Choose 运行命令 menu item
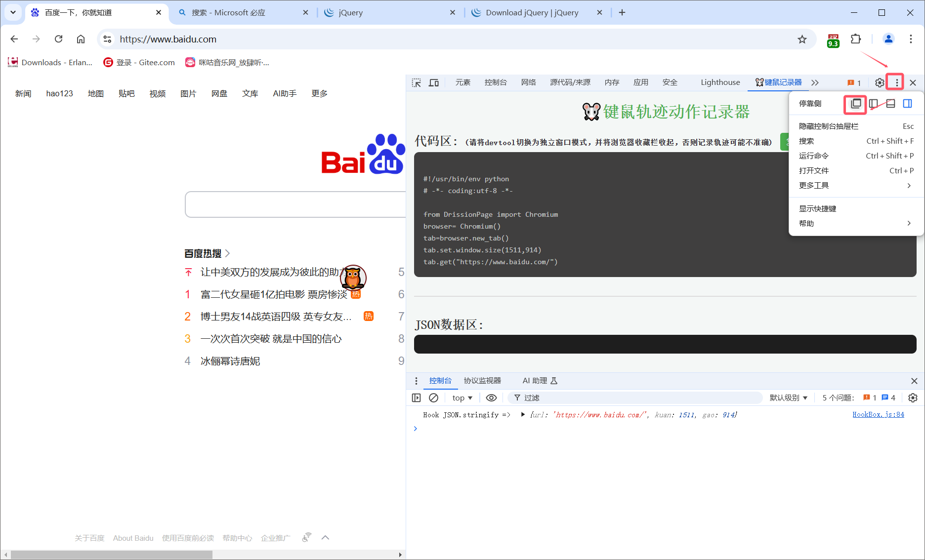Viewport: 925px width, 560px height. pyautogui.click(x=856, y=156)
